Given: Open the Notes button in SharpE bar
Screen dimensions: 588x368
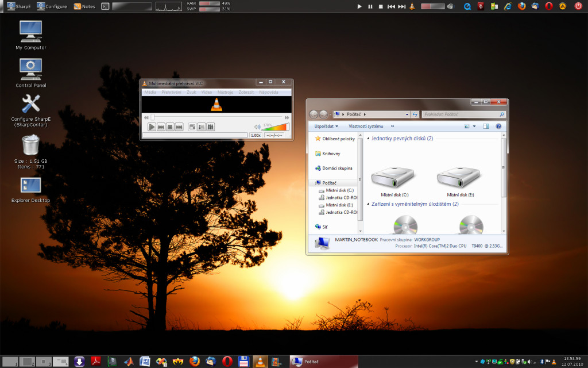Looking at the screenshot, I should pos(84,6).
